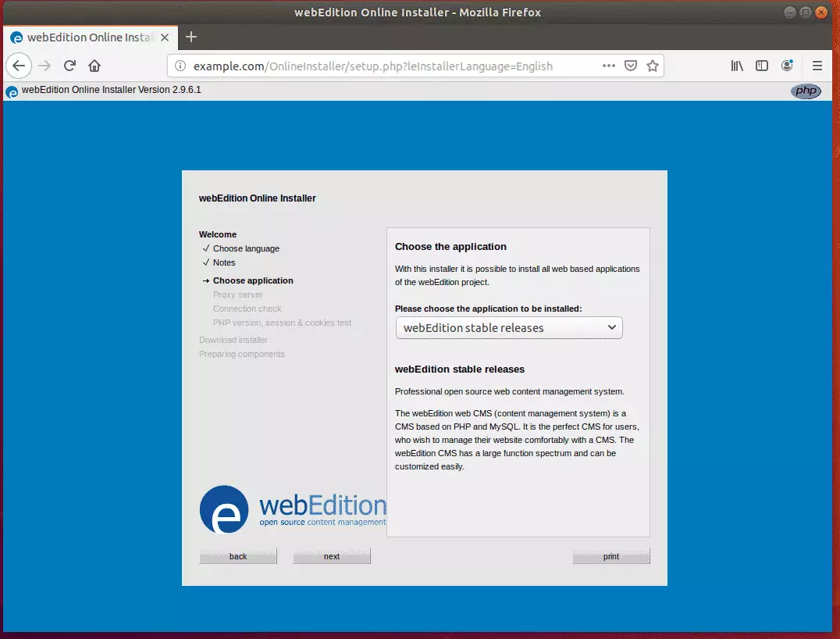
Task: Open the Firefox home page
Action: 94,66
